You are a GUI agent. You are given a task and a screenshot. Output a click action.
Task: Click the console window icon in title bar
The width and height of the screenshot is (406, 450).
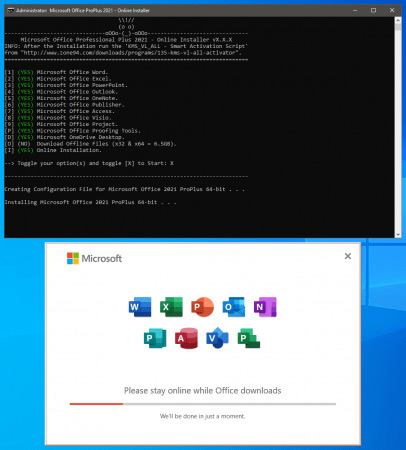click(x=11, y=10)
